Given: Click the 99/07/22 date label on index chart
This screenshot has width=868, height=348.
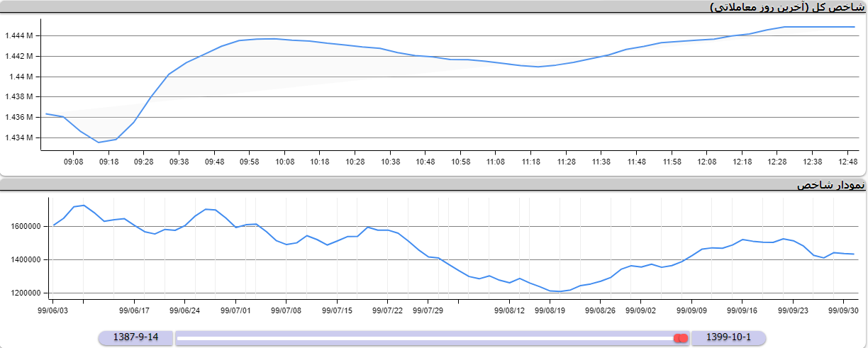Looking at the screenshot, I should tap(388, 310).
